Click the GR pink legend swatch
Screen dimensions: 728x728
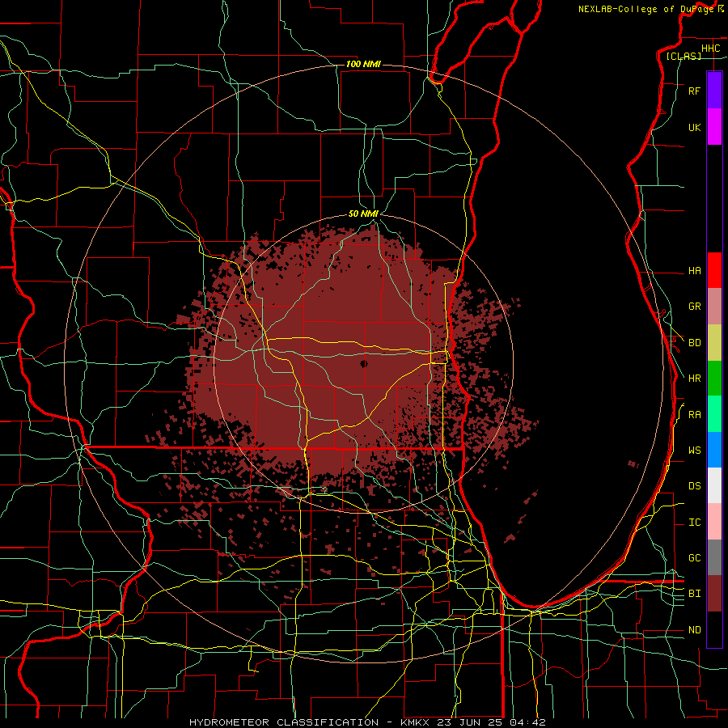click(x=714, y=307)
